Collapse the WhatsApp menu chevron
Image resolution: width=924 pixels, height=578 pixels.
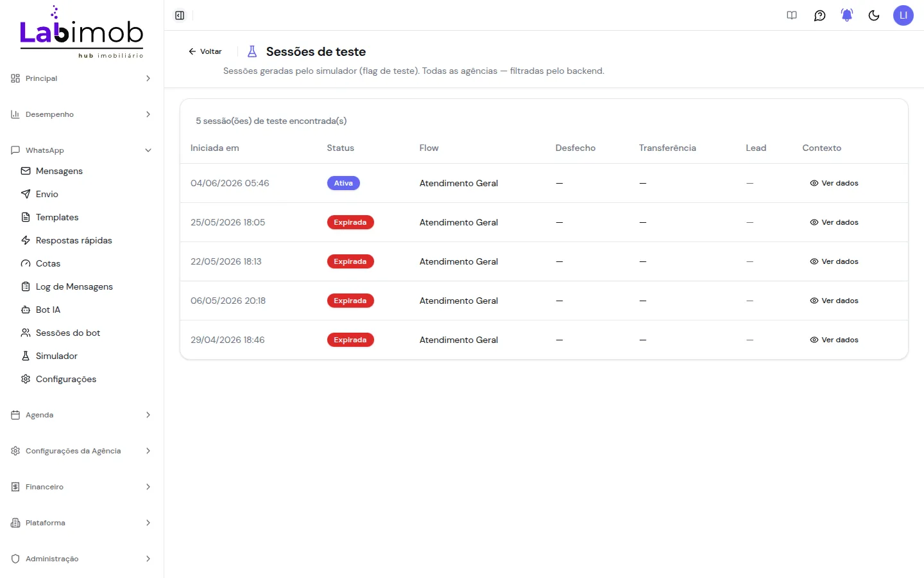click(x=148, y=150)
